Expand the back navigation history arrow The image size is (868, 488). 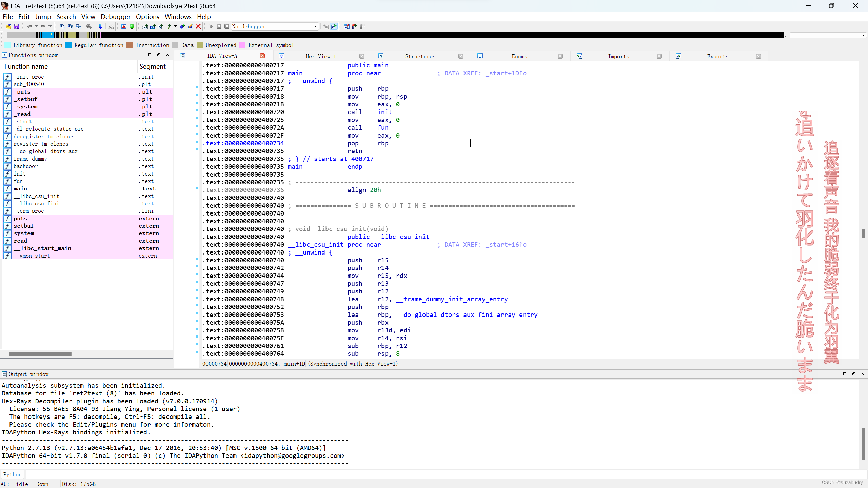(x=36, y=26)
